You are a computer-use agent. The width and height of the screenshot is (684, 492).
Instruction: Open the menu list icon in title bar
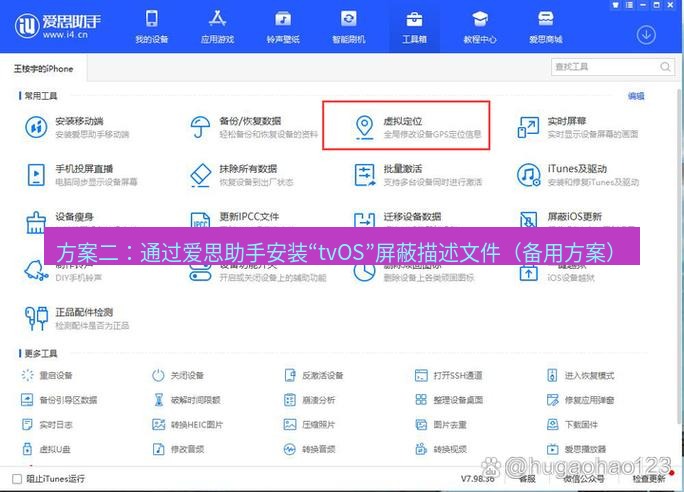tap(629, 5)
